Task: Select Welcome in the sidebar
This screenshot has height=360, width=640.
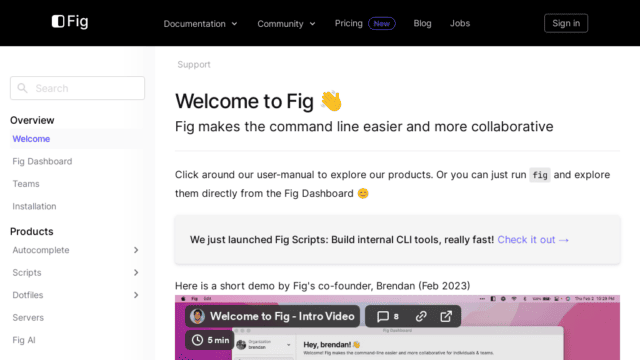Action: click(31, 139)
